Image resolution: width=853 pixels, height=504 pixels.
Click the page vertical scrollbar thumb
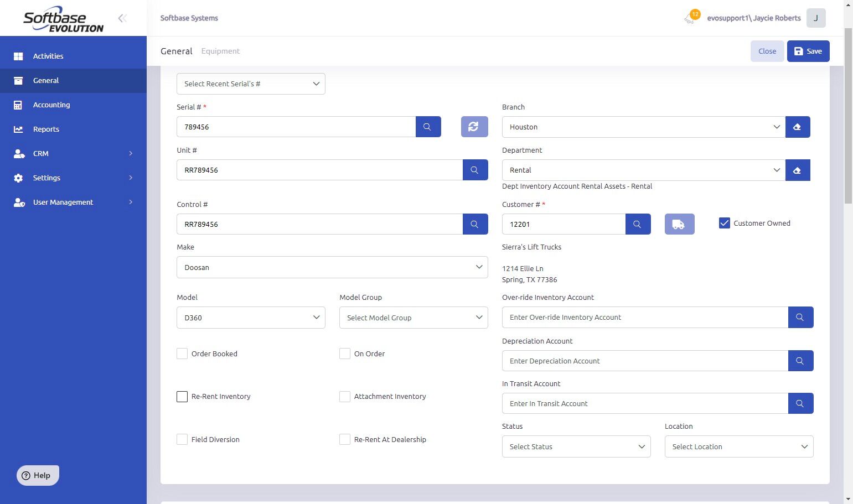click(x=848, y=116)
